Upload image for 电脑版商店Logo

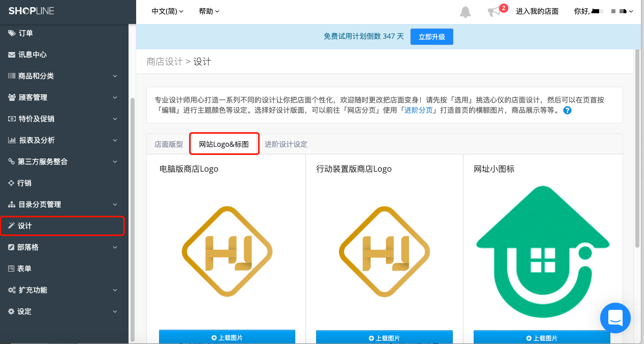pyautogui.click(x=227, y=337)
